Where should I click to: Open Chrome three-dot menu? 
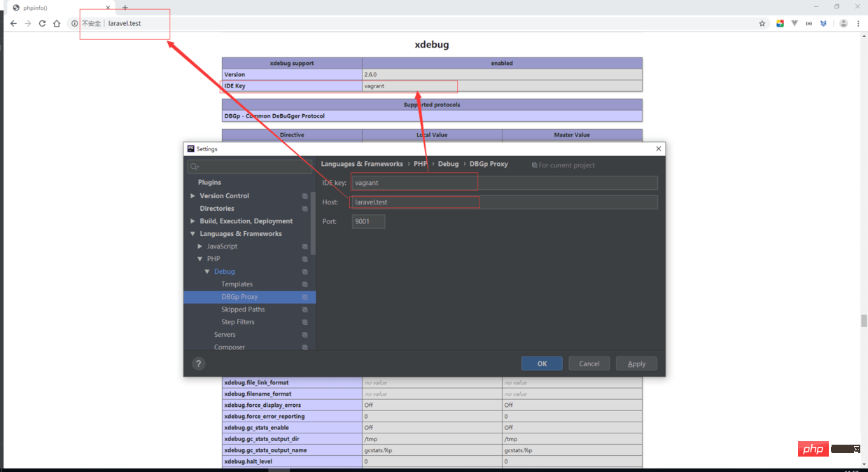pyautogui.click(x=858, y=23)
